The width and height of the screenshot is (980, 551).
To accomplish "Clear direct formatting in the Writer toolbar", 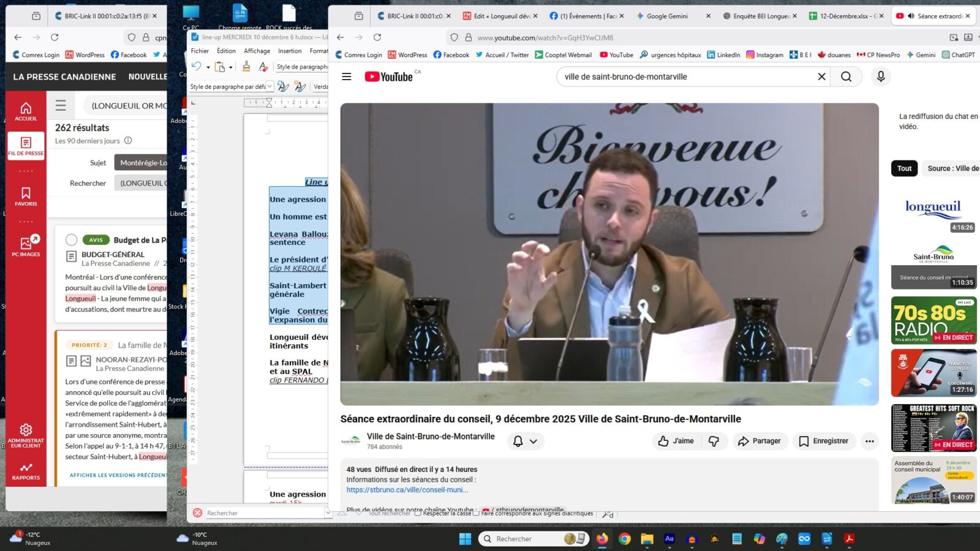I will click(x=262, y=67).
